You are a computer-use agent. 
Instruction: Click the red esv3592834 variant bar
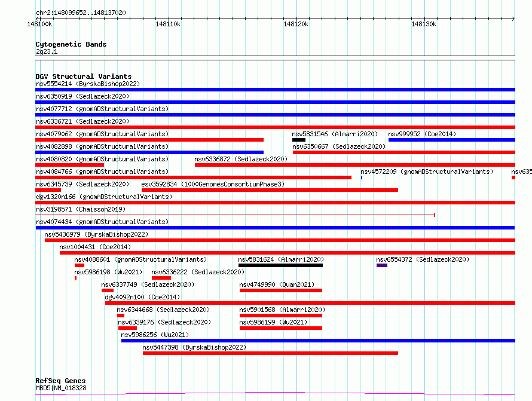point(270,190)
